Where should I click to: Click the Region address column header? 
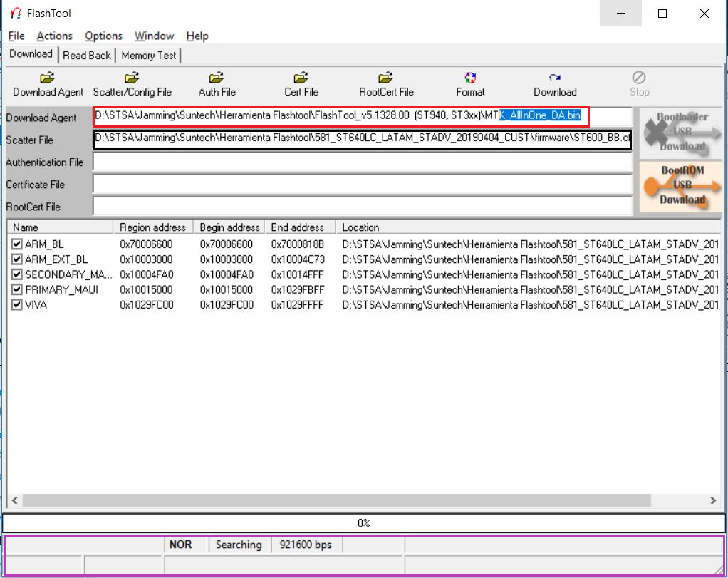point(152,227)
